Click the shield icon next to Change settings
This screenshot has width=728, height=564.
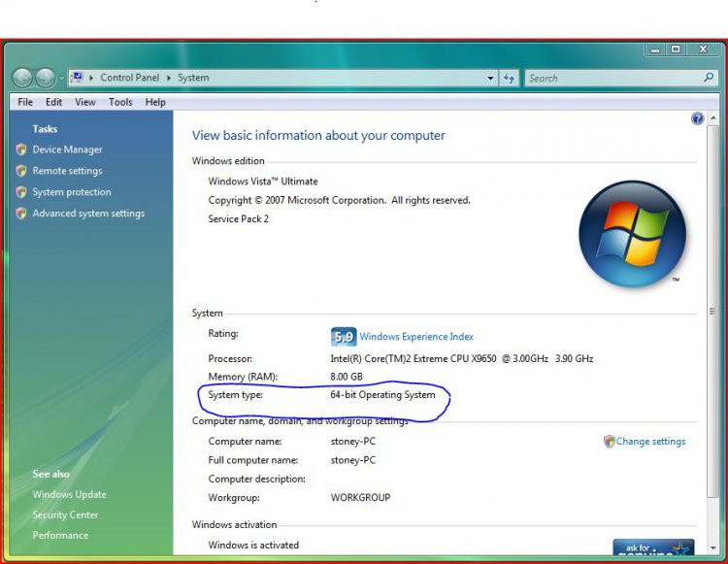click(609, 442)
